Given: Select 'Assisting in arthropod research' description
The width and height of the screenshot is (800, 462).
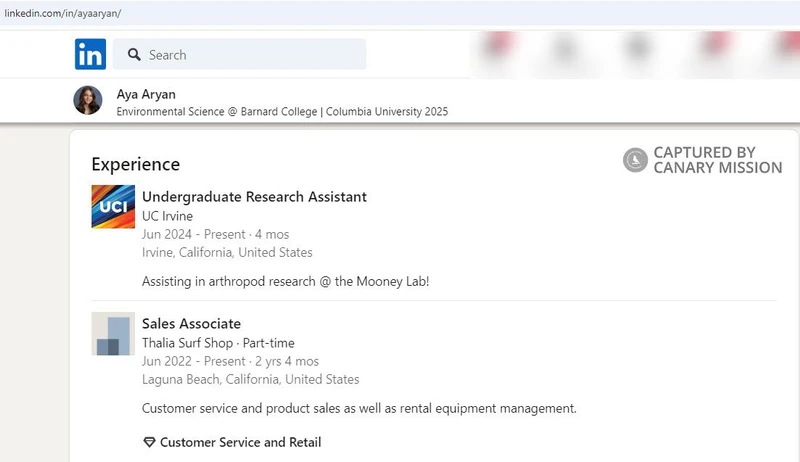Looking at the screenshot, I should [285, 281].
